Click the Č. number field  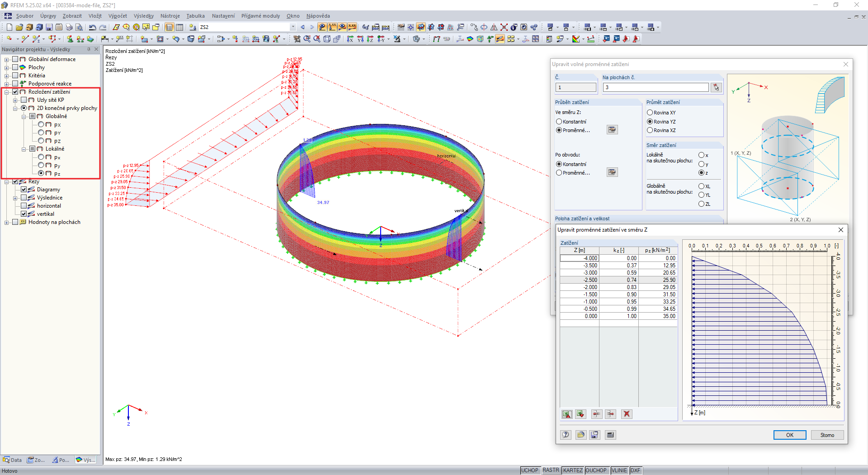pyautogui.click(x=576, y=87)
